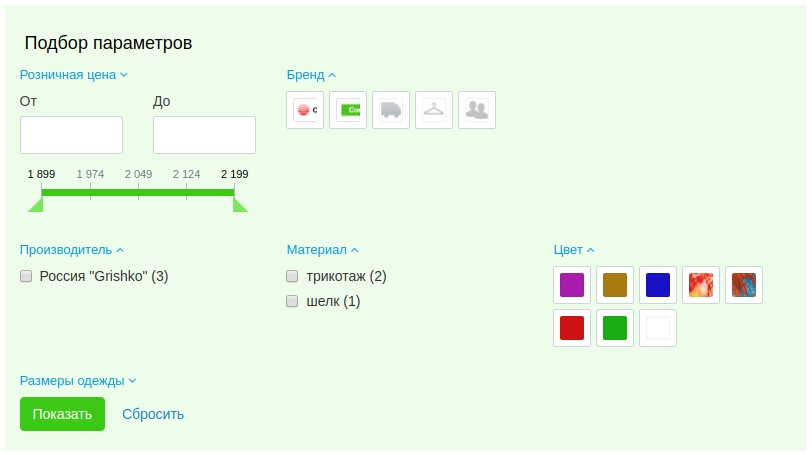Select the red striped globe brand icon
Screen dimensions: 812x455
(305, 110)
